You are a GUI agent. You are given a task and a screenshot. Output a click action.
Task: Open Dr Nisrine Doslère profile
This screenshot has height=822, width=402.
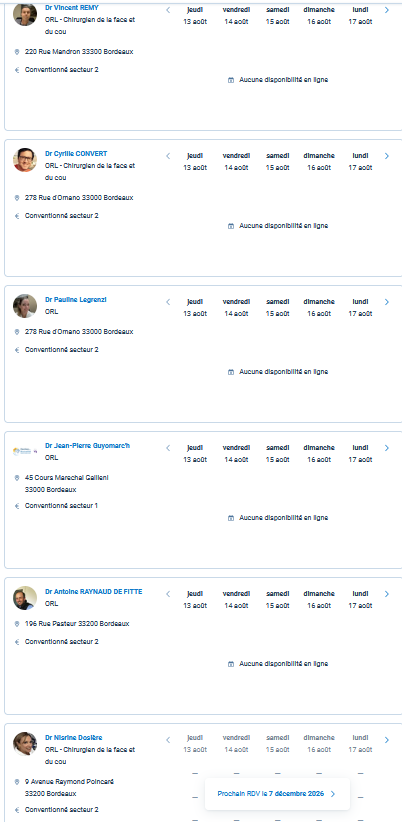point(74,738)
